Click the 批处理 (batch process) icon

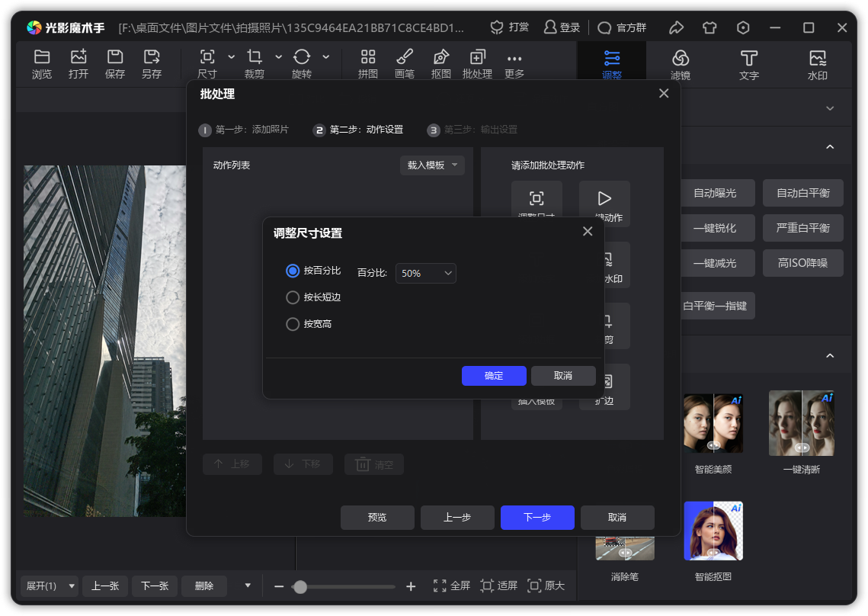pos(477,63)
